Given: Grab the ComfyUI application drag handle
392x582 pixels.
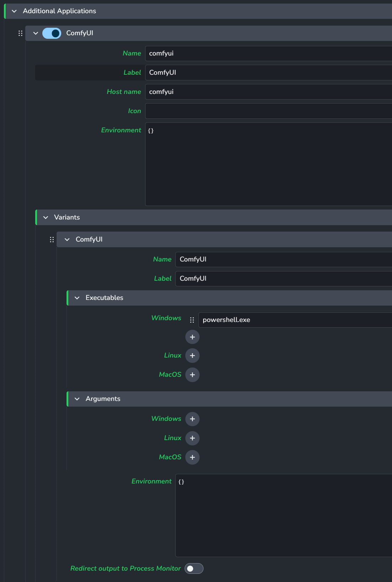Looking at the screenshot, I should [x=20, y=33].
